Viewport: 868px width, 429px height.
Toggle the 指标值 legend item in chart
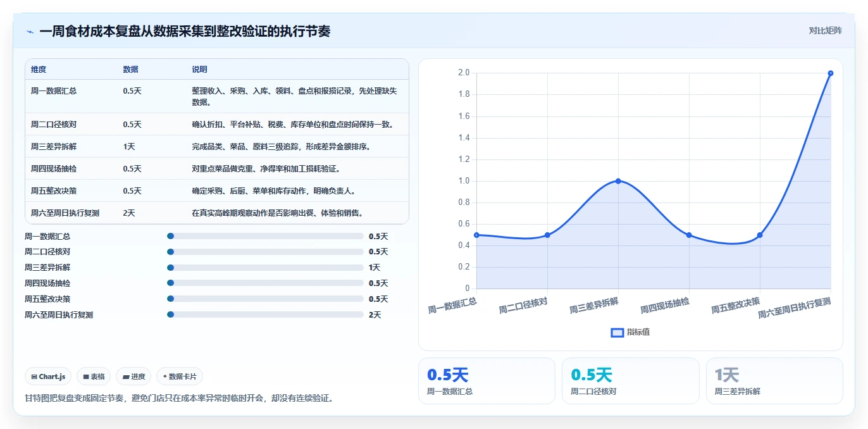pos(630,332)
